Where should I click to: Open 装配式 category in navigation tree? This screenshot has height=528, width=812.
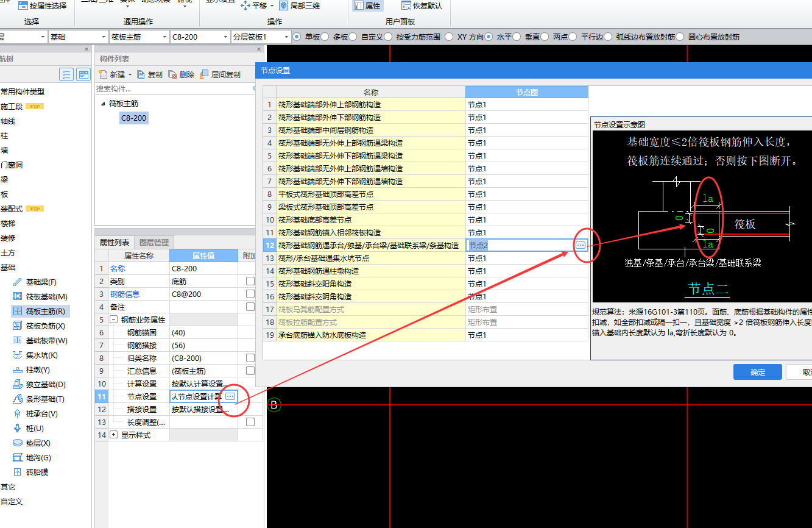pos(12,209)
